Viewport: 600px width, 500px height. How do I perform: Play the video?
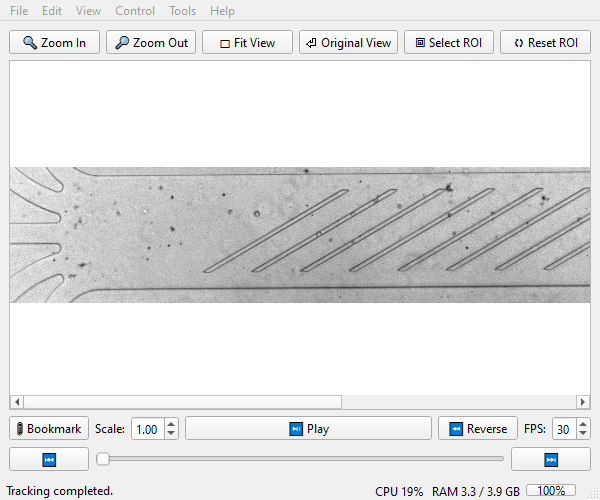308,428
